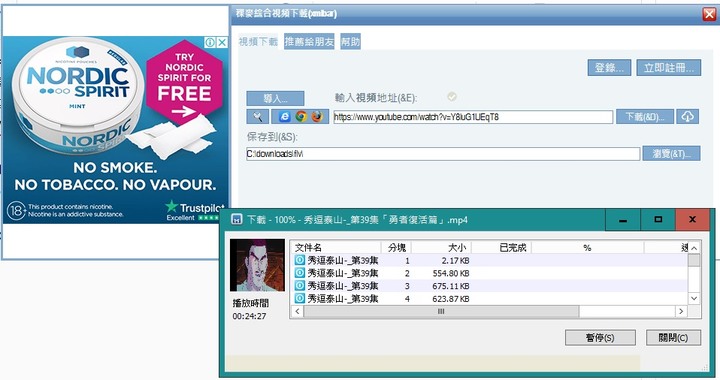Open the 幫助 tab

tap(350, 42)
